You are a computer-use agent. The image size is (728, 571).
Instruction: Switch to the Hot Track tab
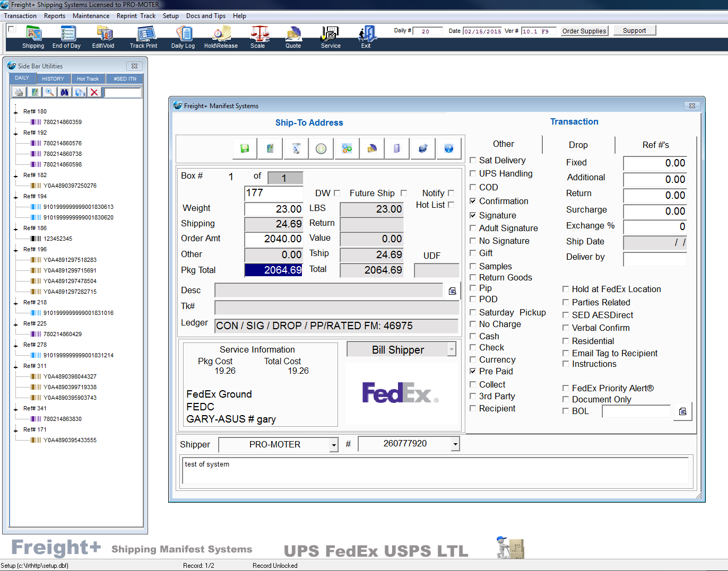tap(88, 79)
